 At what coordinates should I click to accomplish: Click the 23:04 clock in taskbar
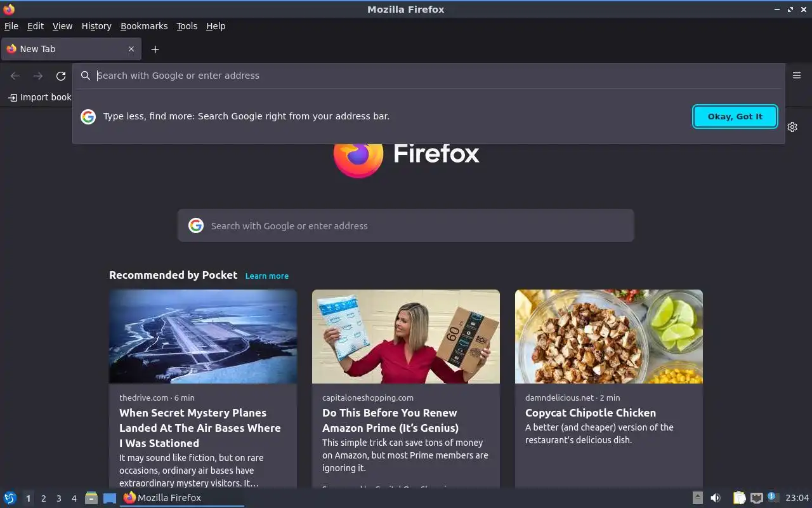pyautogui.click(x=797, y=498)
